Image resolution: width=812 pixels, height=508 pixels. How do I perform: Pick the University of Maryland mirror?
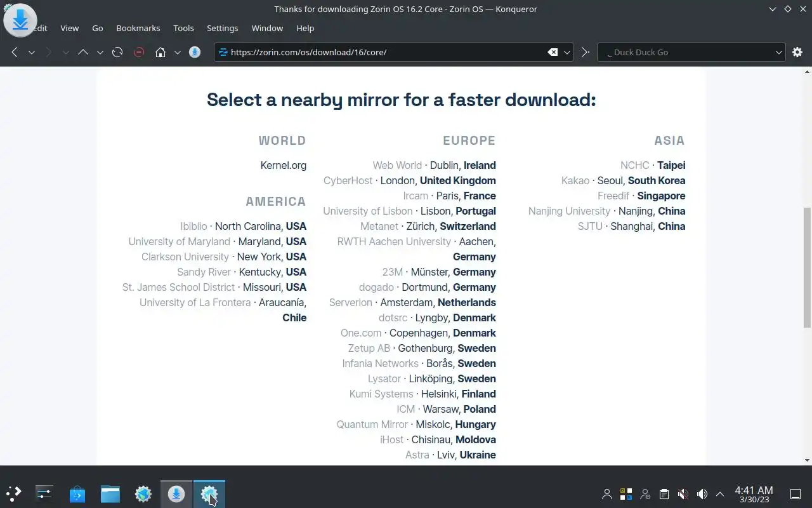(x=217, y=241)
